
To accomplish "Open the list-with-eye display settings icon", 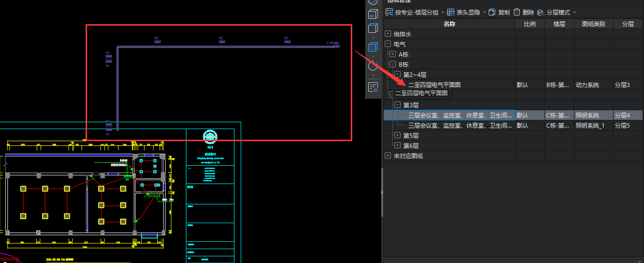I will [x=373, y=87].
